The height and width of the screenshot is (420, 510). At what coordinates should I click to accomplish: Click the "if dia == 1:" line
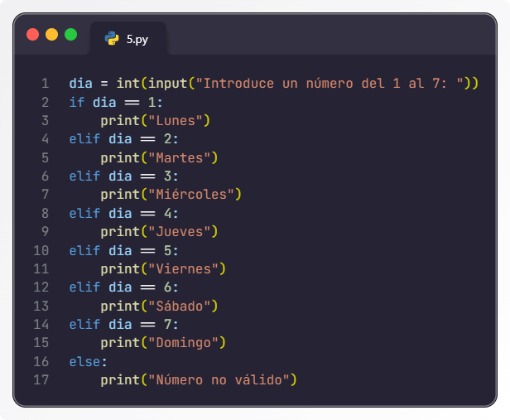pos(116,103)
